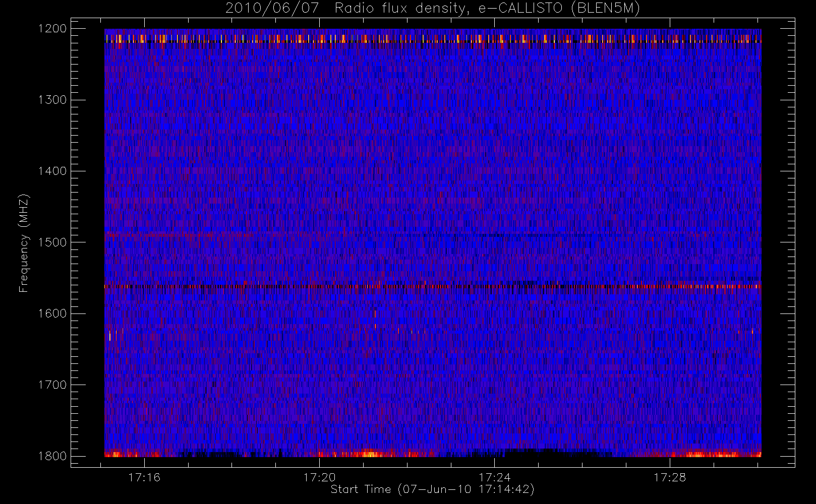Click the 17:28 time tick label
Viewport: 816px width, 504px height.
tap(670, 477)
